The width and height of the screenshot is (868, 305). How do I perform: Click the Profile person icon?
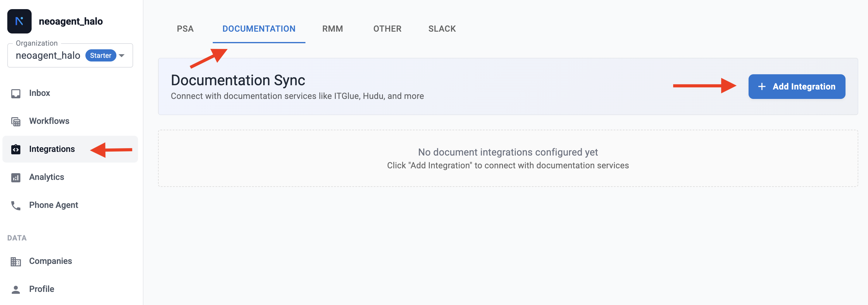[x=16, y=289]
